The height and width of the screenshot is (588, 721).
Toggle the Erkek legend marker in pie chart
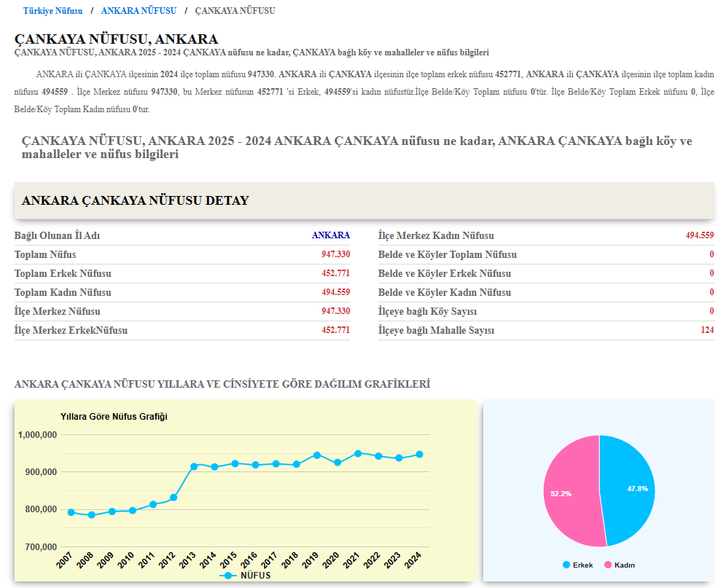point(566,565)
